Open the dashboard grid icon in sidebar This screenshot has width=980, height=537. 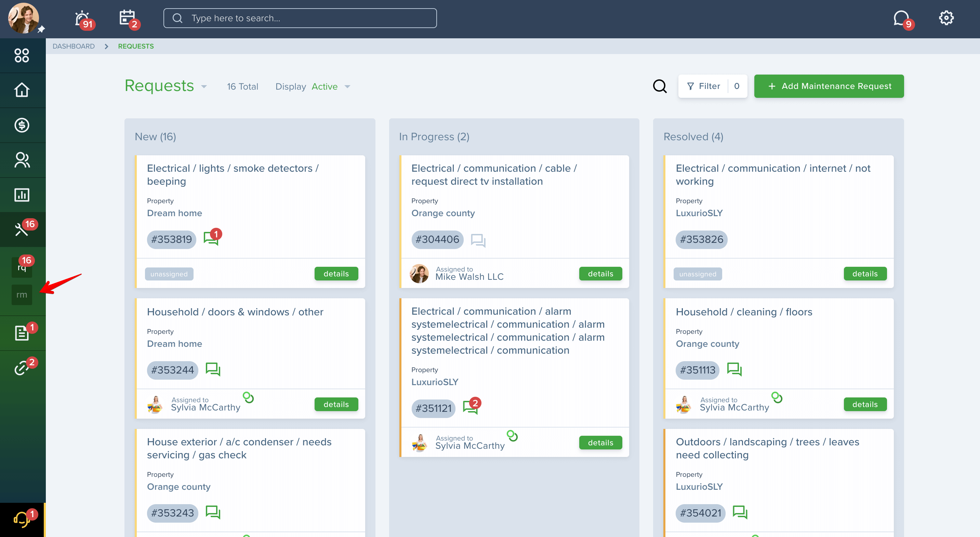[22, 55]
